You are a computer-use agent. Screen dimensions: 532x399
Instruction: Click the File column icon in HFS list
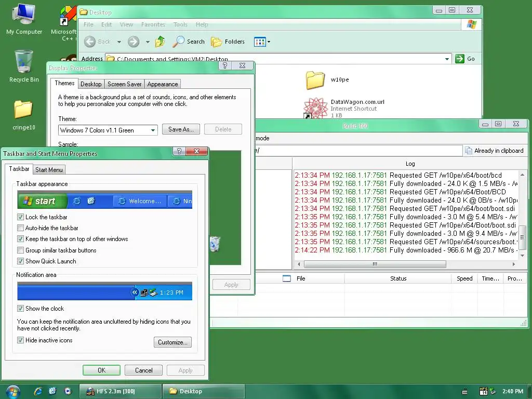287,278
